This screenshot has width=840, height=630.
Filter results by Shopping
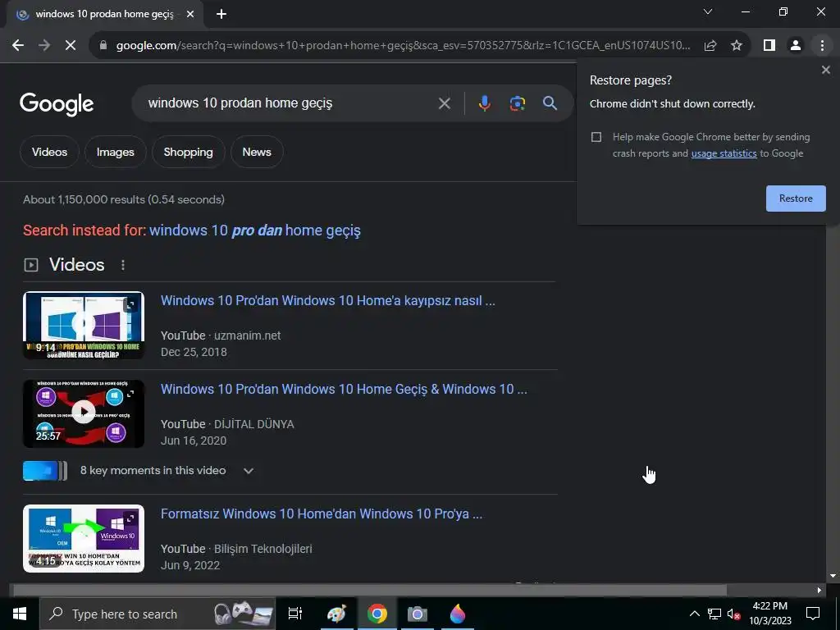pos(188,152)
